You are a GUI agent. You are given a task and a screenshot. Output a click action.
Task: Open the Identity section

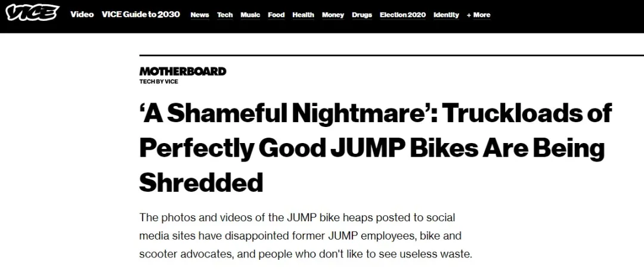[x=446, y=15]
